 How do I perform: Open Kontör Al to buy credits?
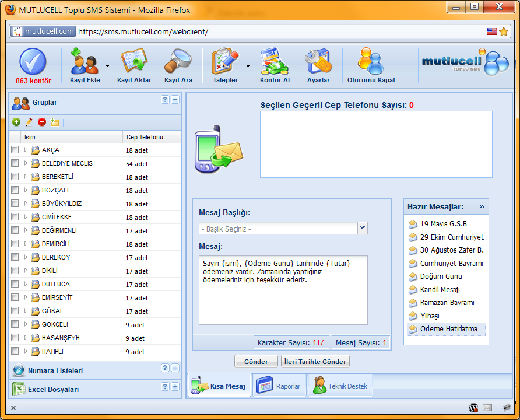click(x=275, y=65)
